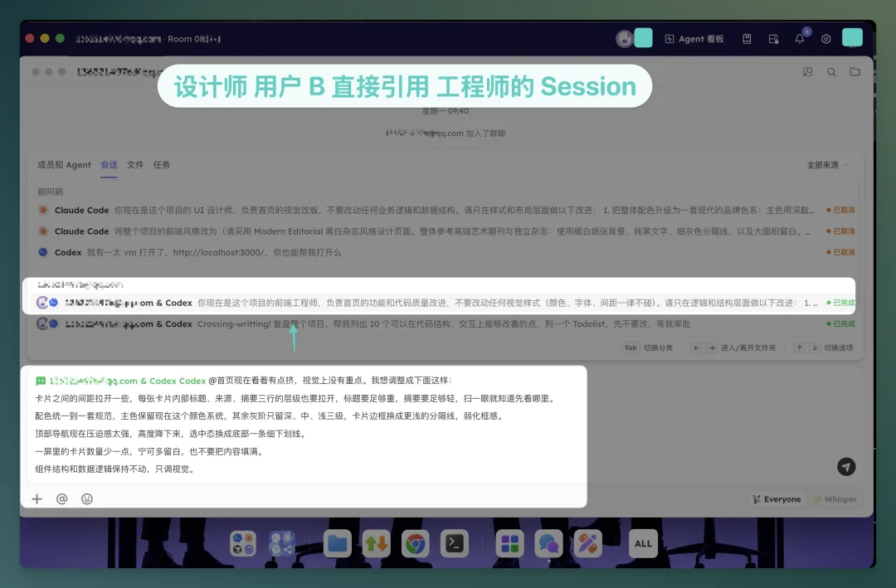This screenshot has width=896, height=588.
Task: Select Claude Code session about UI 设计师
Action: 445,211
